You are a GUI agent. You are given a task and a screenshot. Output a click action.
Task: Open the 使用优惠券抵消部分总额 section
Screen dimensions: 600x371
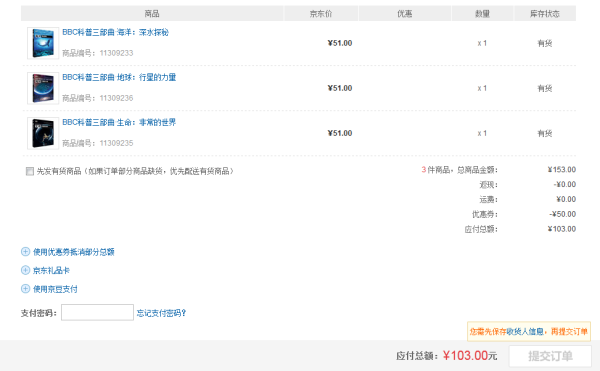click(73, 252)
